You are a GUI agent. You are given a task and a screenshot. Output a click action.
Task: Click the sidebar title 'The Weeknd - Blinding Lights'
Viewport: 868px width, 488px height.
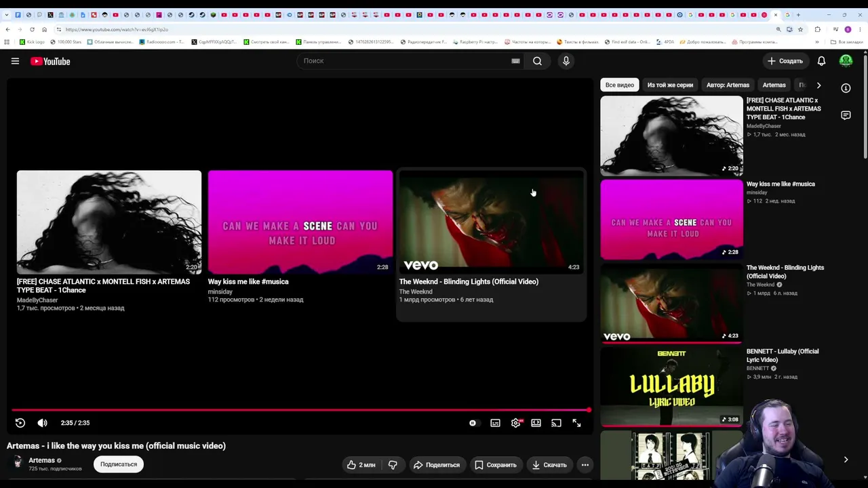(x=785, y=272)
